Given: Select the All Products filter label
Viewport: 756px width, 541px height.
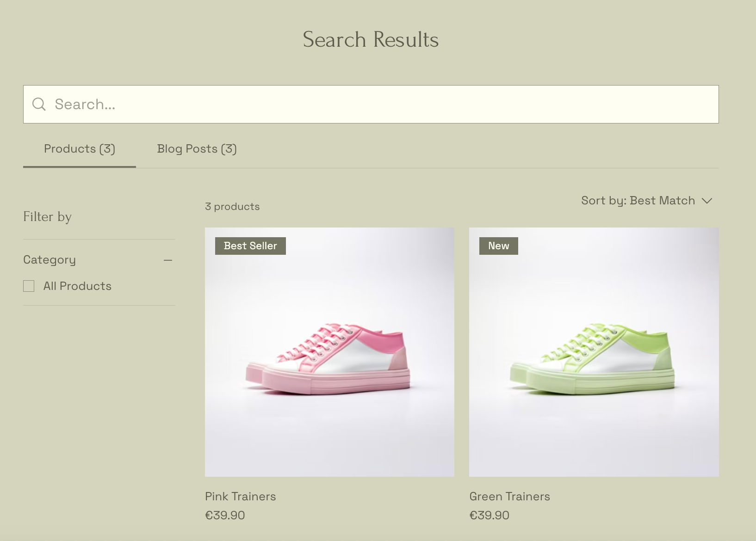Looking at the screenshot, I should (77, 286).
